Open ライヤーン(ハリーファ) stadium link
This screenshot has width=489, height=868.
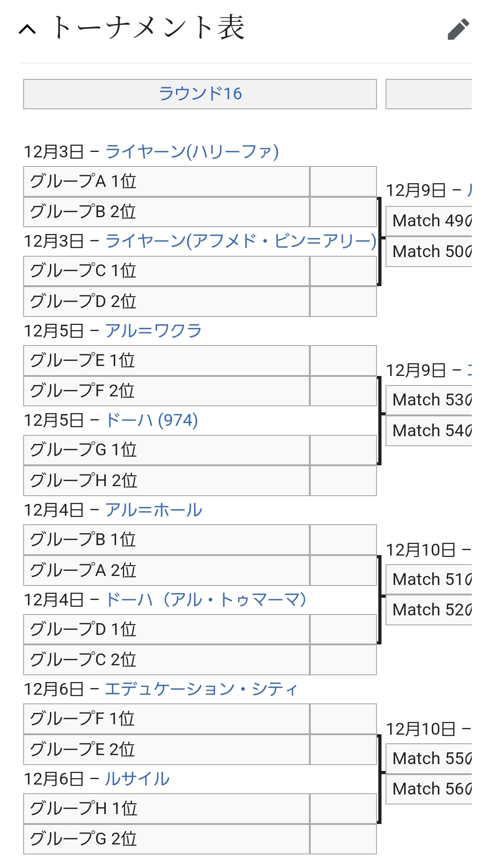click(x=192, y=151)
